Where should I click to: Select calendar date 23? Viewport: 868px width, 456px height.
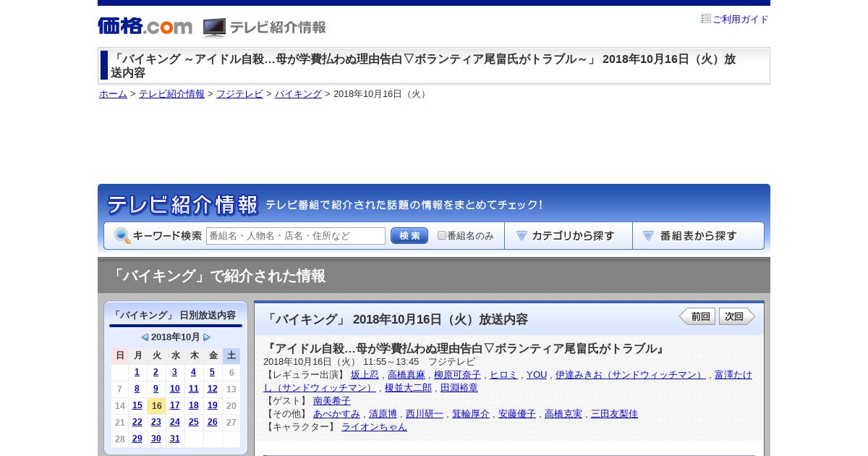[156, 422]
